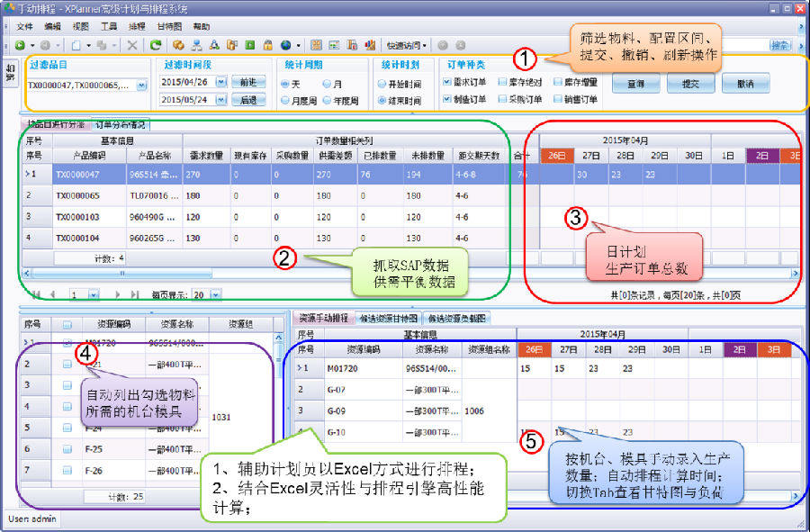Click the padlock icon in toolbar
Screen dimensions: 810x532
coord(267,44)
